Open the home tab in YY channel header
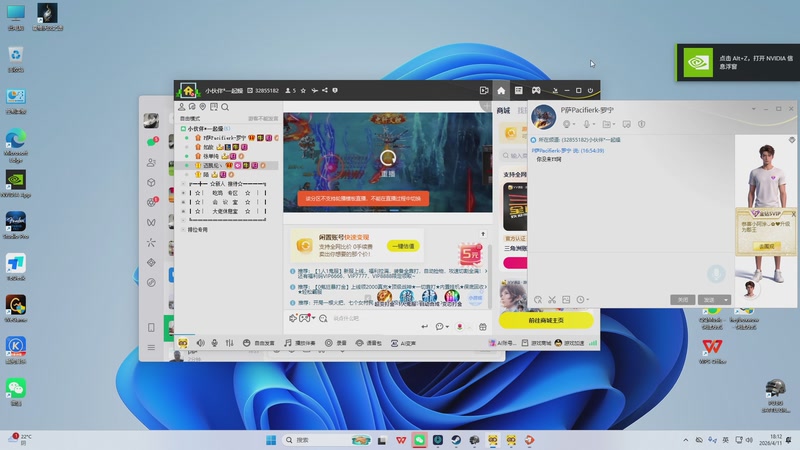The width and height of the screenshot is (800, 450). 501,90
